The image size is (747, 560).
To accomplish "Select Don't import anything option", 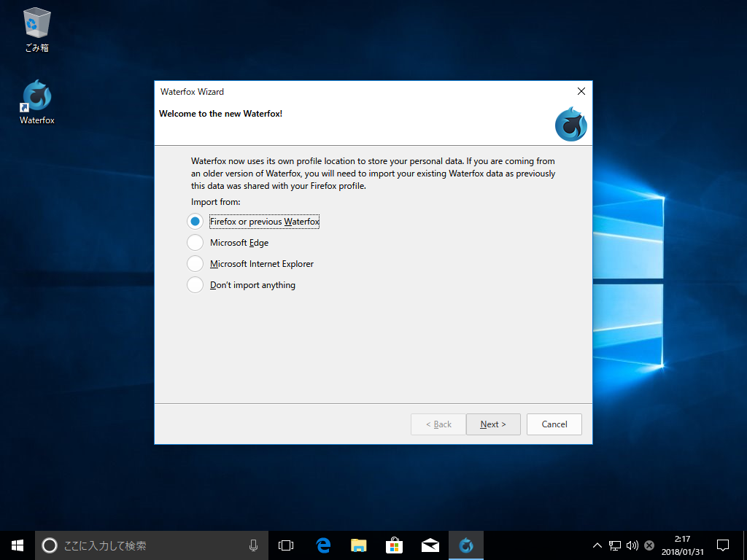I will tap(241, 285).
